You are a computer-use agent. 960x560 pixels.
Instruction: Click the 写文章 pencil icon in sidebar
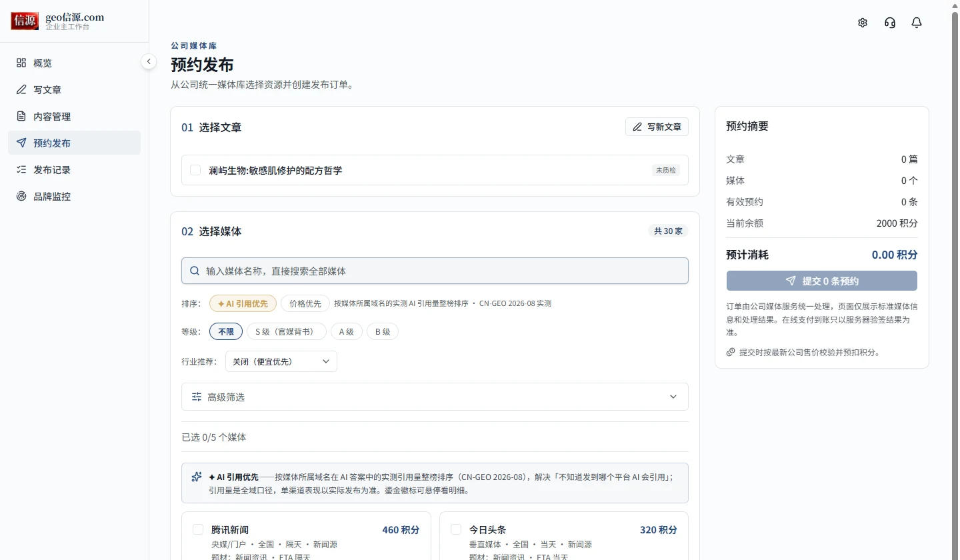click(x=21, y=89)
